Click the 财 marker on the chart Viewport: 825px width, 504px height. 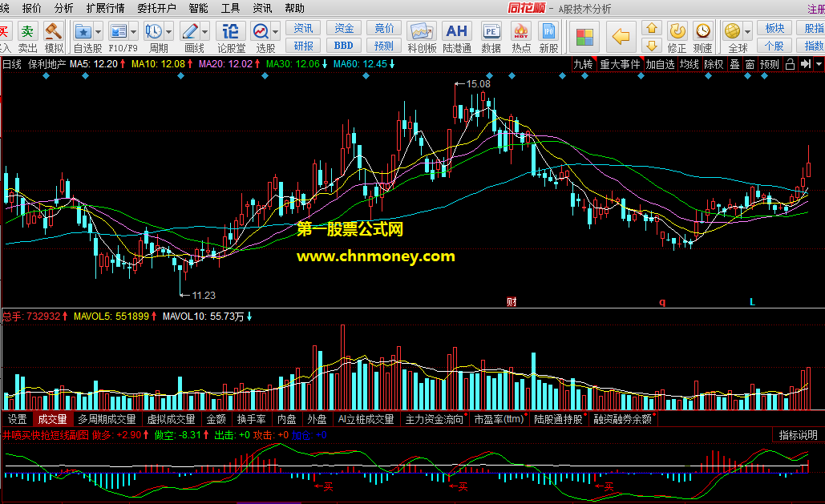click(512, 301)
